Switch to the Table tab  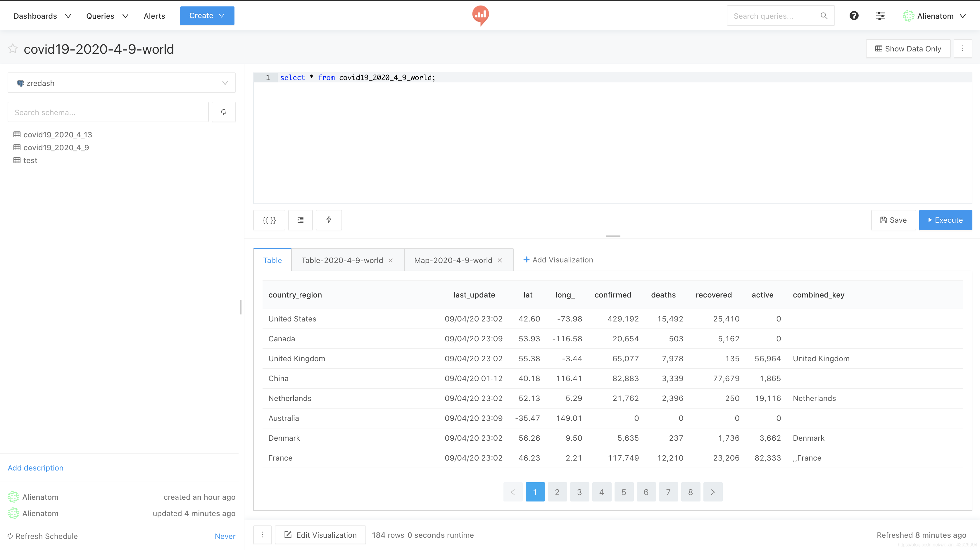click(272, 260)
